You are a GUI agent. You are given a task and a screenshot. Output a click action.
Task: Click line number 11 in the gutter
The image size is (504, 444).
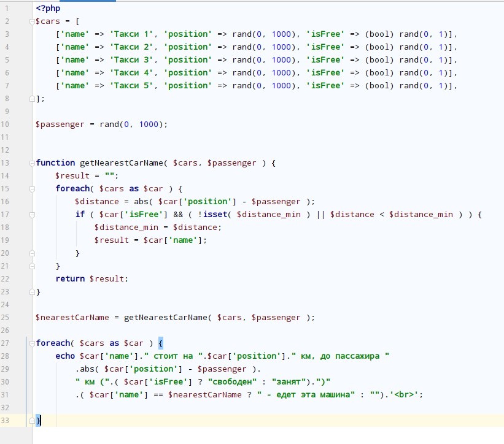coord(5,137)
